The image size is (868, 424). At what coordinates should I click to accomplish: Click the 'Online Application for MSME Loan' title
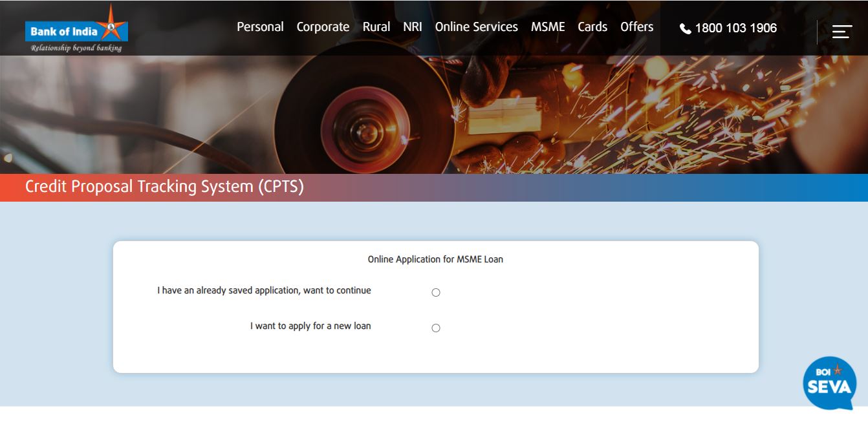point(435,259)
